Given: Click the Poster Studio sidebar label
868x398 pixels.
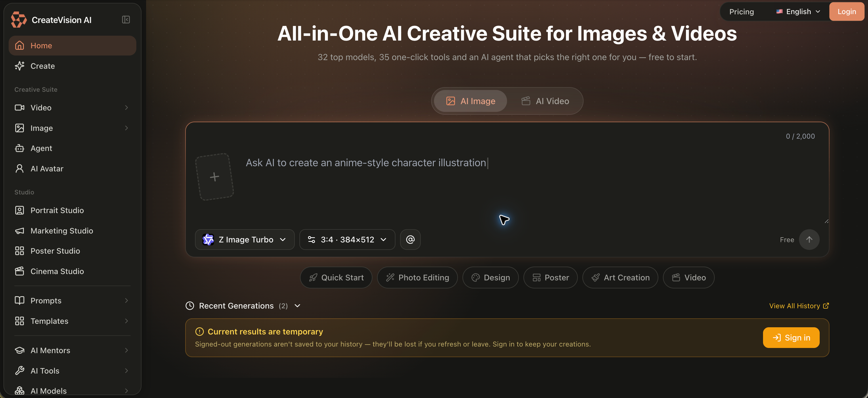Looking at the screenshot, I should point(55,251).
